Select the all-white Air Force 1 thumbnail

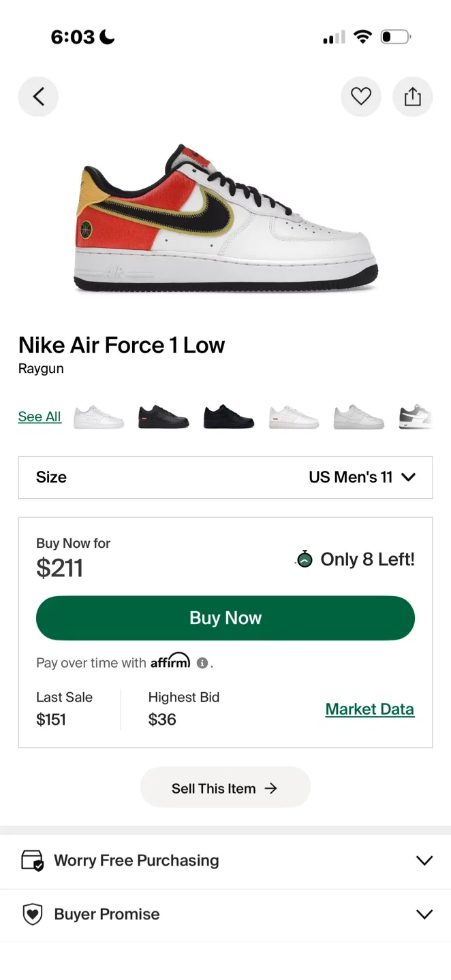click(99, 416)
